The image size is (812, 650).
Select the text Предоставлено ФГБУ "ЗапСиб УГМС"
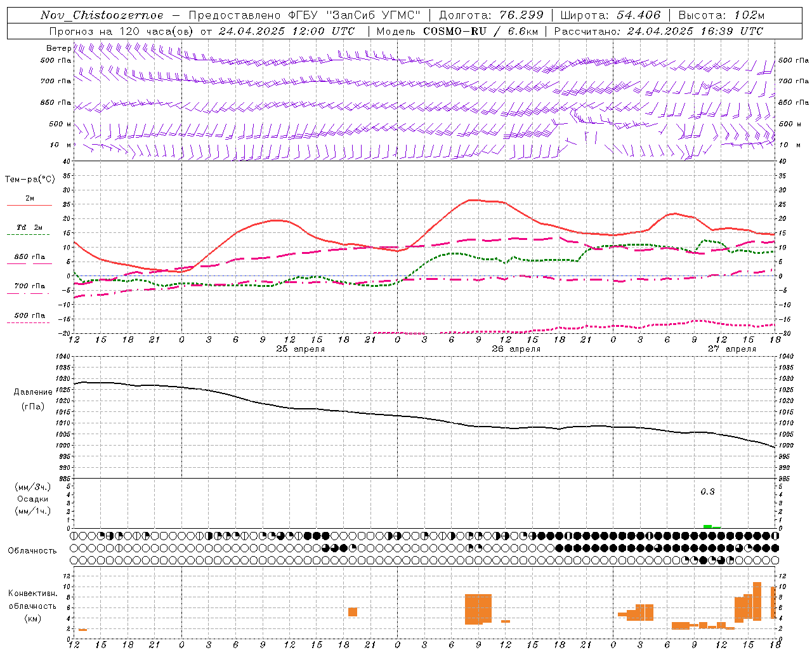pyautogui.click(x=304, y=15)
